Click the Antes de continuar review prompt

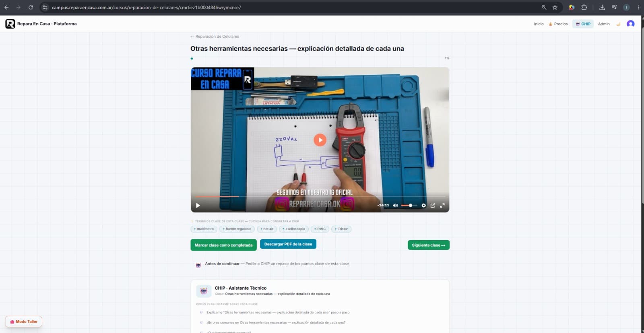(x=277, y=264)
